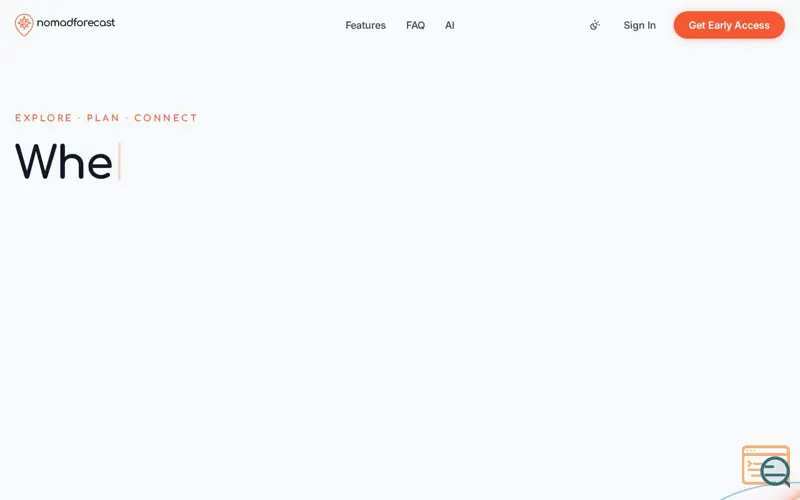
Task: Click the Sign In link
Action: tap(639, 25)
